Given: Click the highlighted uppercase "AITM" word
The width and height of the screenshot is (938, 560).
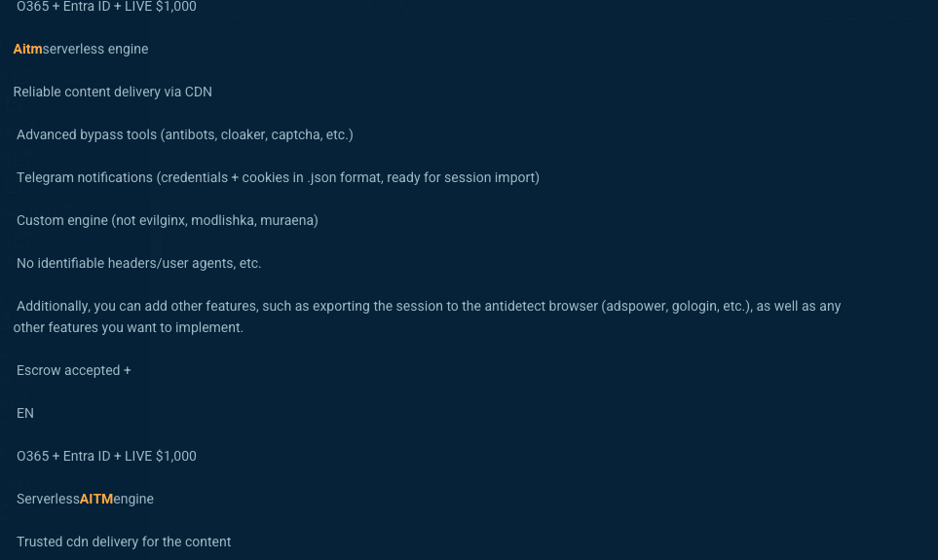Looking at the screenshot, I should (x=96, y=499).
